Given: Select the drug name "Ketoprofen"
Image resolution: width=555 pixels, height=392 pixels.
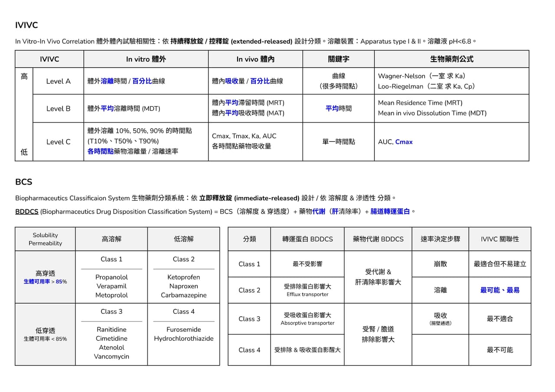Looking at the screenshot, I should pyautogui.click(x=183, y=277).
